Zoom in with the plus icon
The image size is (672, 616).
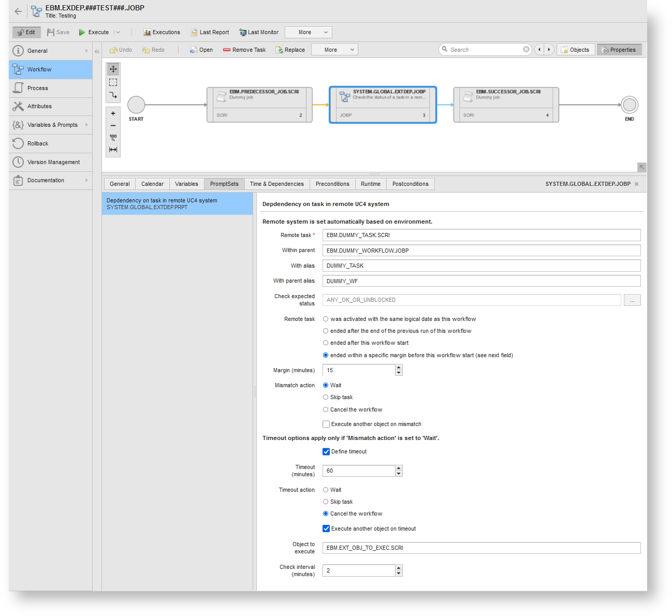[x=113, y=113]
